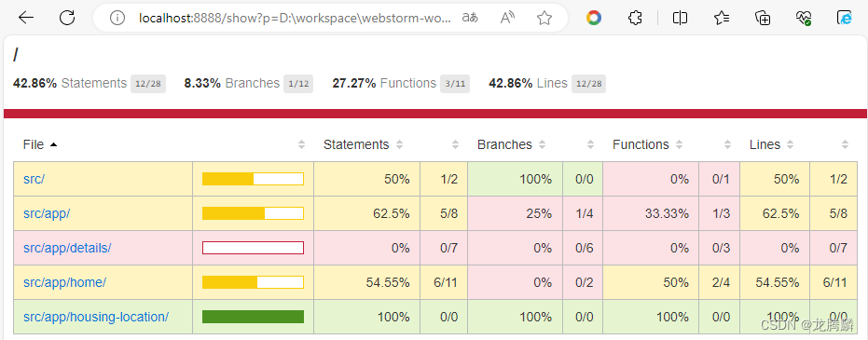Screen dimensions: 868x340
Task: Click the src/ coverage bar
Action: coord(253,179)
